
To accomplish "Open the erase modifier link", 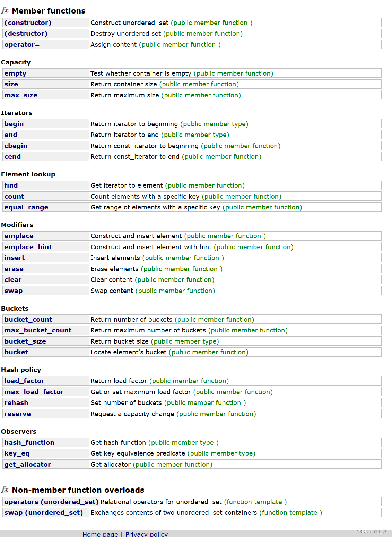I will click(x=14, y=269).
